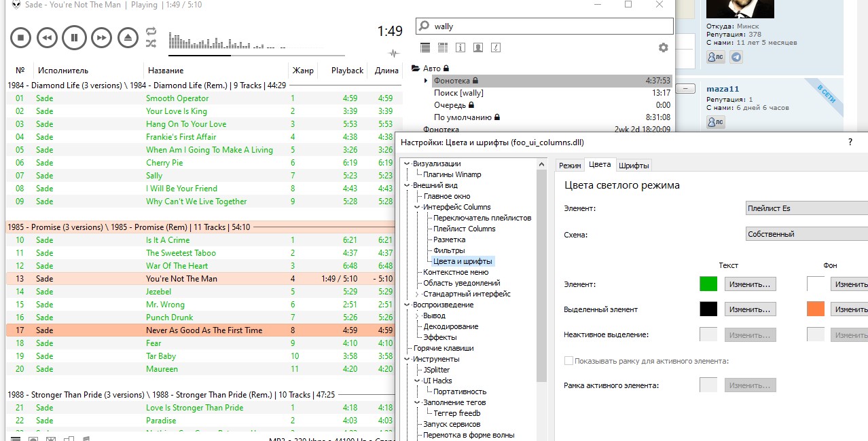Toggle the repeat playback icon
The width and height of the screenshot is (868, 441).
(151, 31)
